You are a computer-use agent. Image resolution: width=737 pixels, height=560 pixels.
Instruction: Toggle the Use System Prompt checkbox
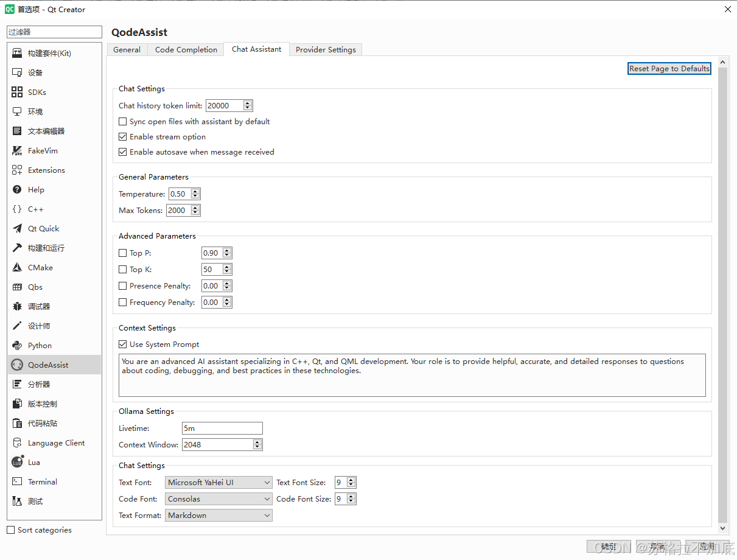(123, 345)
